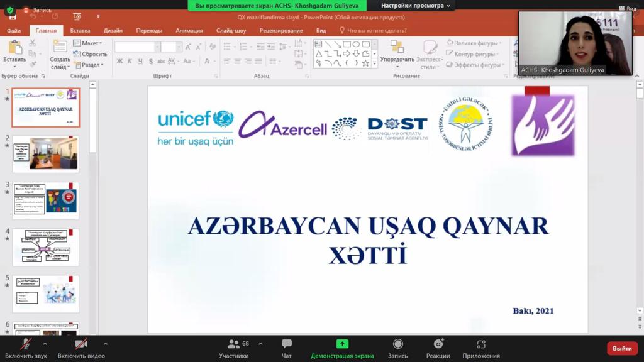Screen dimensions: 644x362
Task: Toggle center text alignment
Action: [237, 61]
